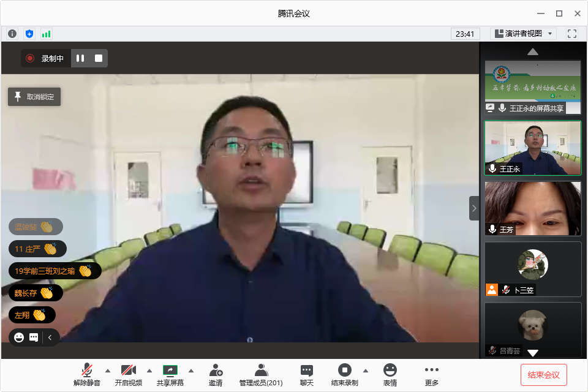Click the meeting info icon
Image resolution: width=588 pixels, height=392 pixels.
tap(12, 34)
